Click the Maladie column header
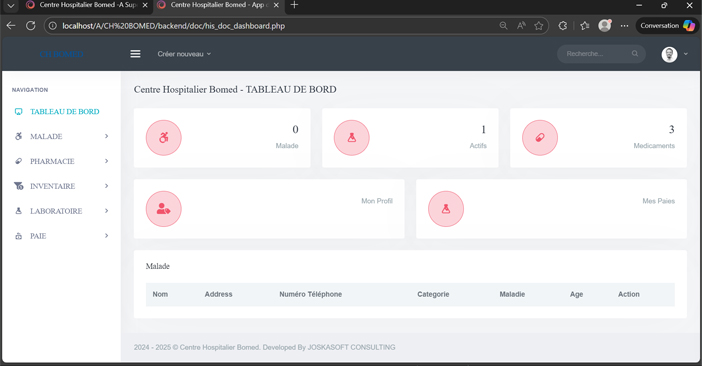This screenshot has width=702, height=366. pos(512,294)
